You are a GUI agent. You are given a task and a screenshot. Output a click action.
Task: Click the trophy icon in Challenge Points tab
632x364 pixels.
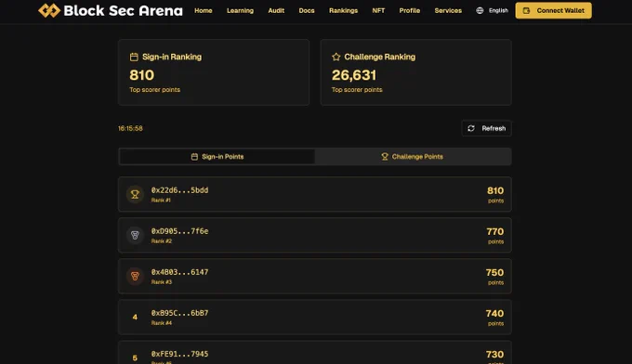pyautogui.click(x=385, y=156)
